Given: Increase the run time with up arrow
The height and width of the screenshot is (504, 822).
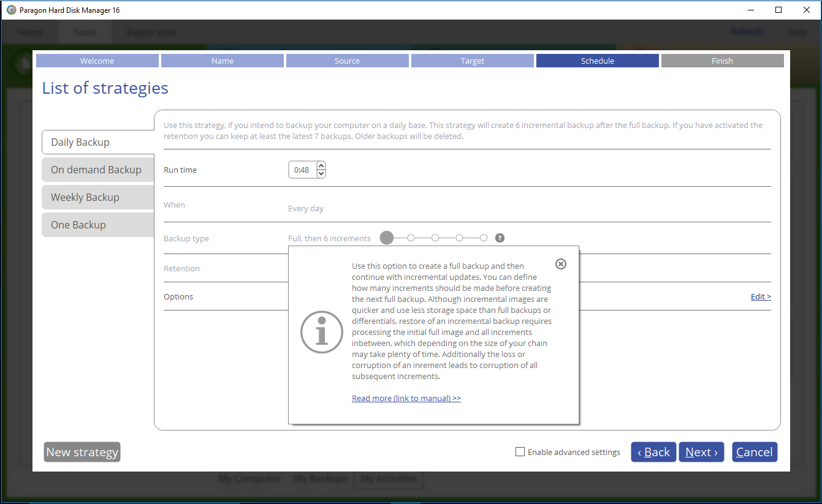Looking at the screenshot, I should (x=321, y=165).
